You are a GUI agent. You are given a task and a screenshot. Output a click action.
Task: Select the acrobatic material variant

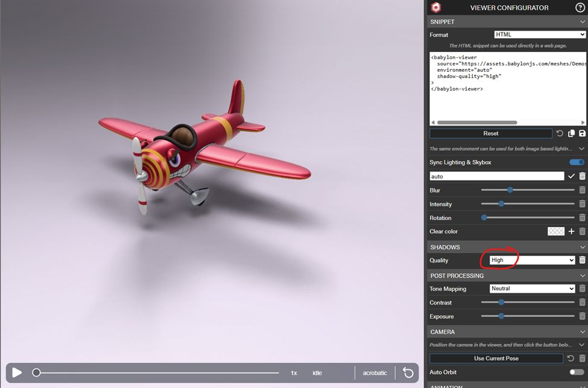click(375, 373)
